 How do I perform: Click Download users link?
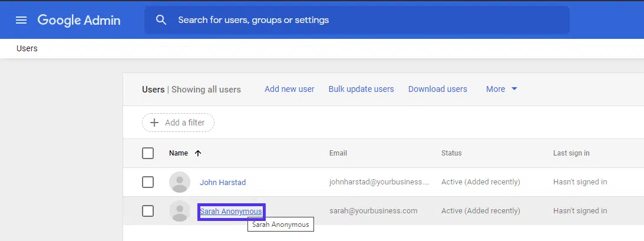pyautogui.click(x=438, y=89)
